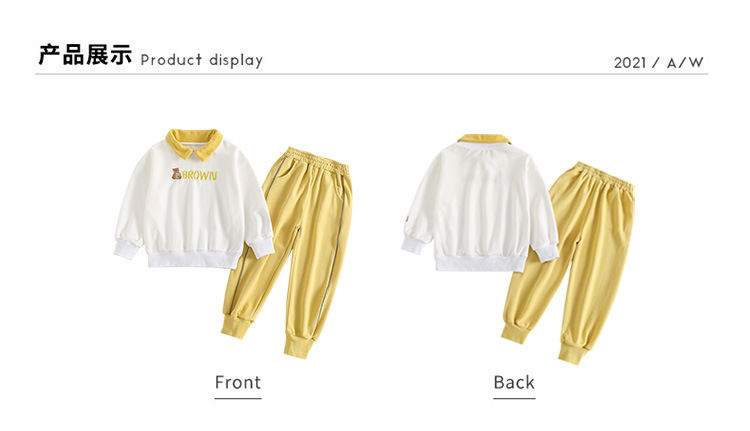
Task: Click the yellow BROWN lettering on sweatshirt
Action: click(199, 176)
